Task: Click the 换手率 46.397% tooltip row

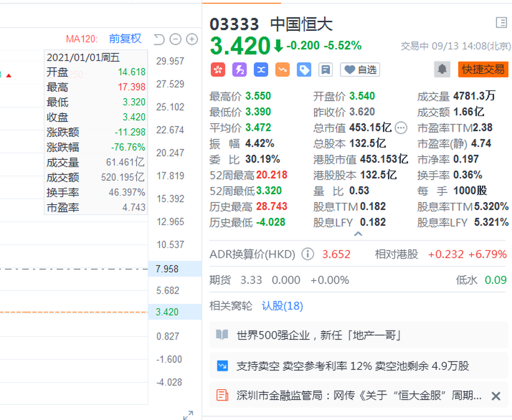Action: click(96, 192)
